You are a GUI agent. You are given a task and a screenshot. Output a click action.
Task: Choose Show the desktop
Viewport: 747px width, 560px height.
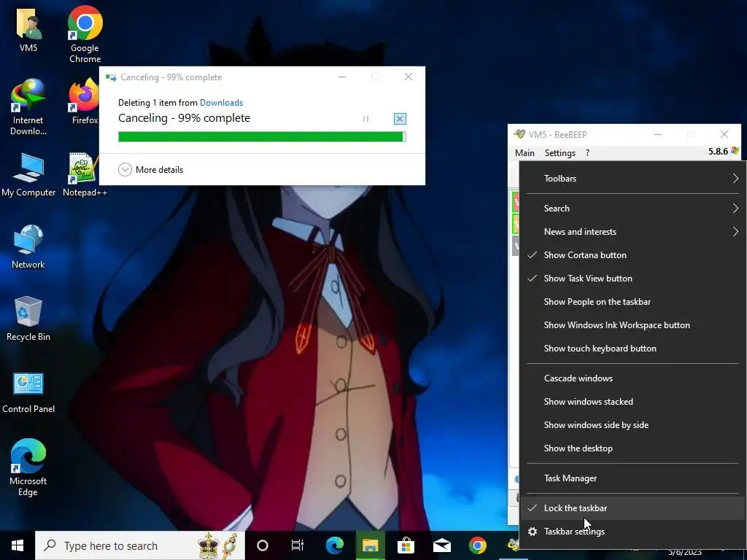click(632, 448)
